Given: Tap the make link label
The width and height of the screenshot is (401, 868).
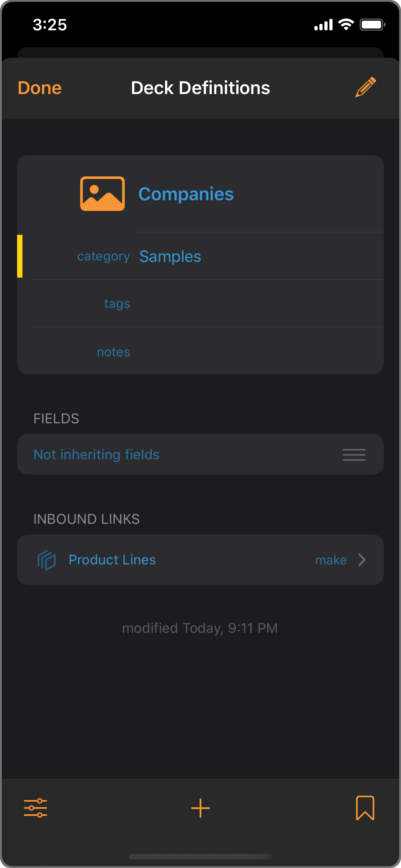Looking at the screenshot, I should (x=331, y=560).
